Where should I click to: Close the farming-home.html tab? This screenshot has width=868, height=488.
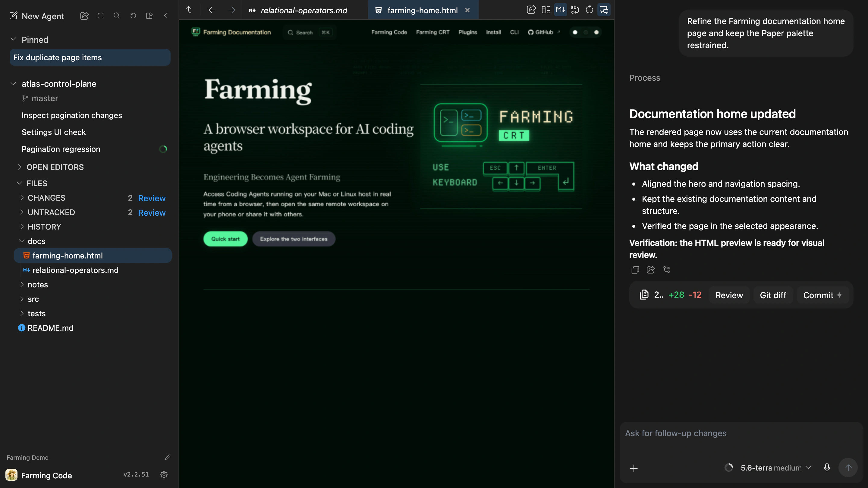point(467,10)
